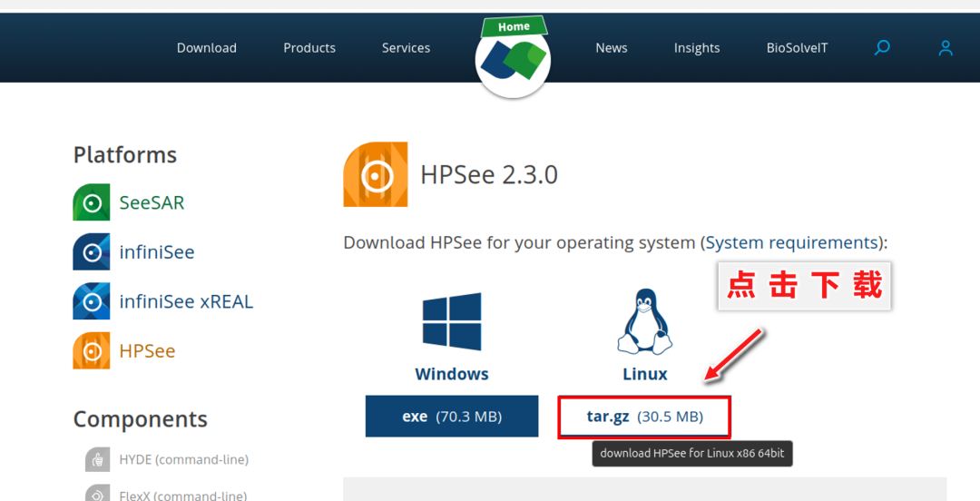Open the News menu item
The image size is (980, 501).
pyautogui.click(x=612, y=47)
